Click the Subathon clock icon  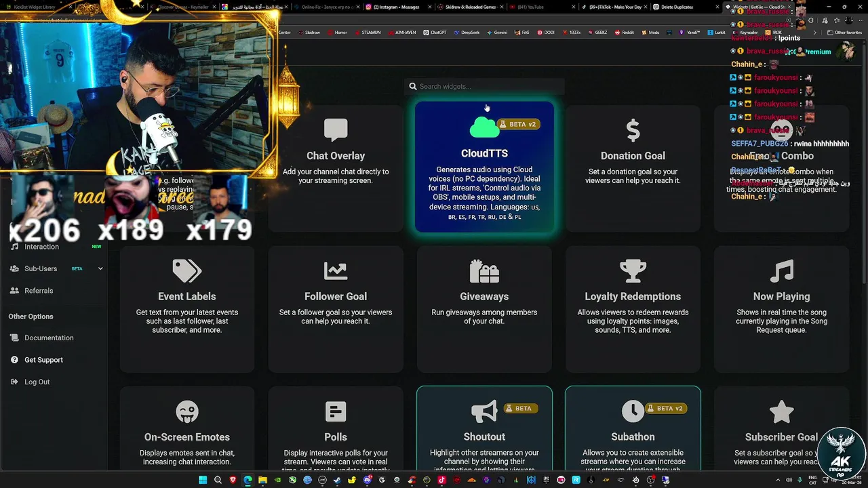(x=633, y=411)
